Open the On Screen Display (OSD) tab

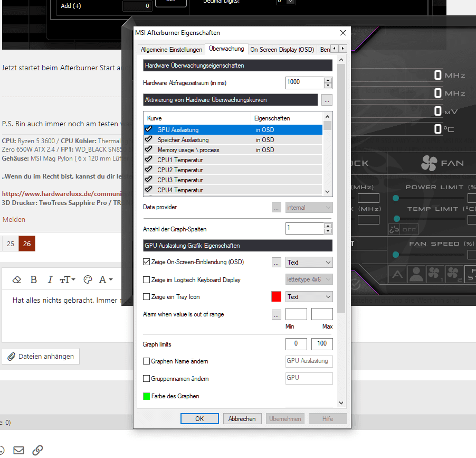tap(282, 50)
